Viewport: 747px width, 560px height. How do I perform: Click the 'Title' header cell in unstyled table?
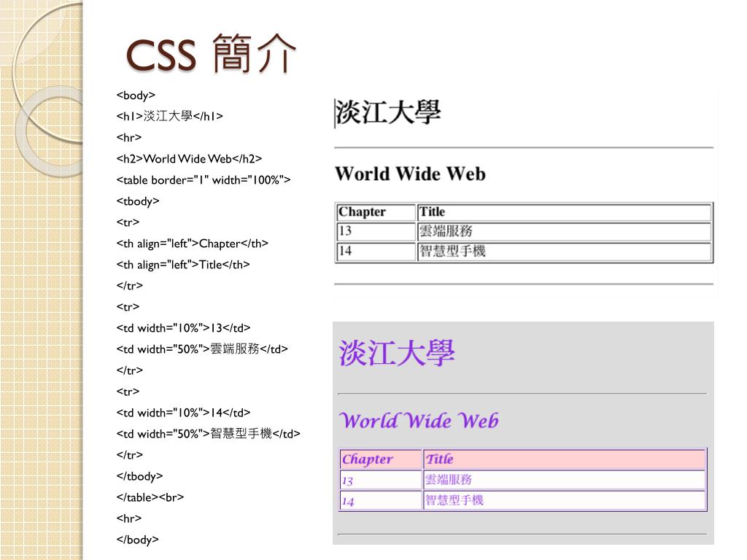(x=565, y=212)
